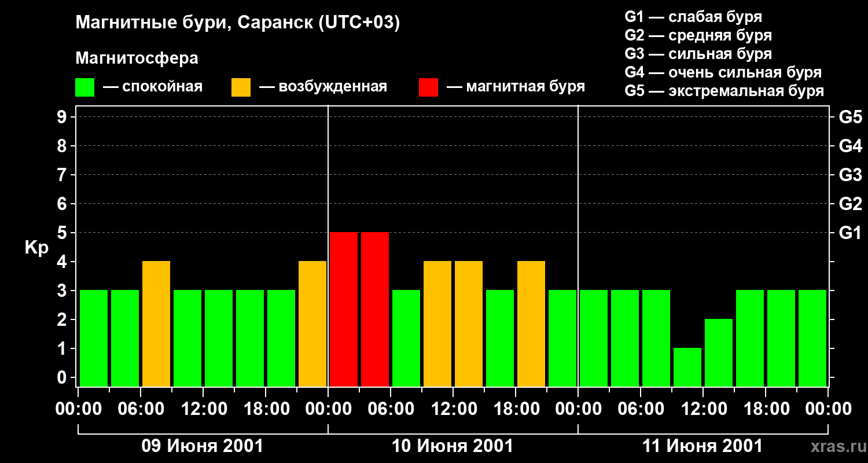Click the green bar on 10 June 15:00–18:00
Screen dimensions: 868x463
[500, 338]
